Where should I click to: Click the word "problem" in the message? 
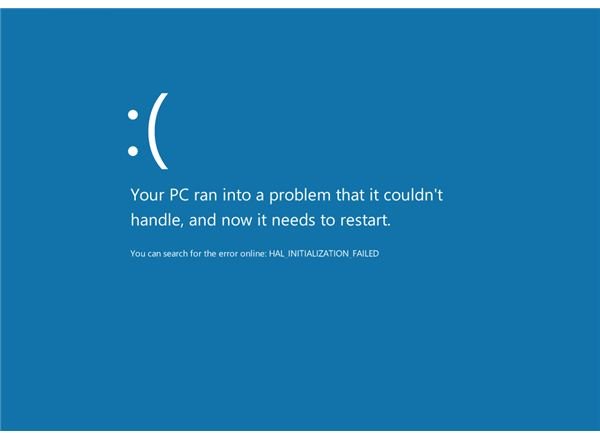pos(300,196)
